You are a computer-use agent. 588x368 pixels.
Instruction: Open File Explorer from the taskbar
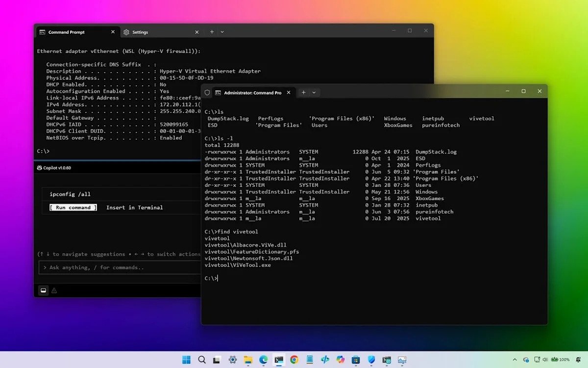248,360
